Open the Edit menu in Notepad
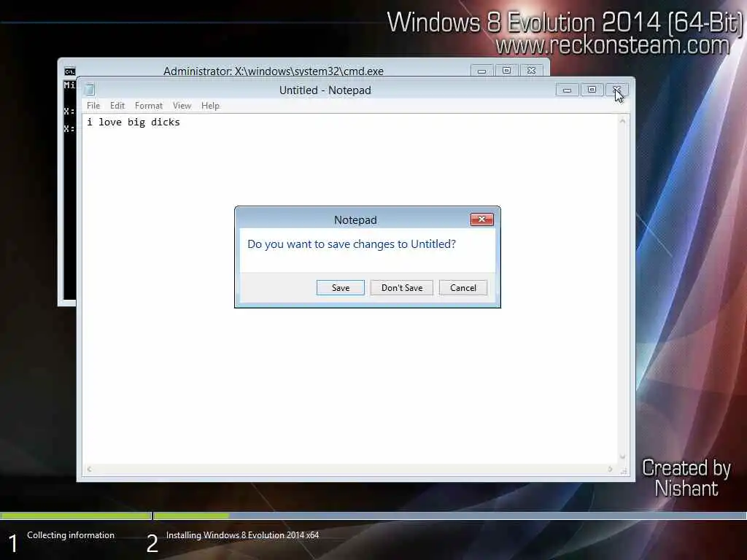Image resolution: width=747 pixels, height=560 pixels. pyautogui.click(x=117, y=106)
